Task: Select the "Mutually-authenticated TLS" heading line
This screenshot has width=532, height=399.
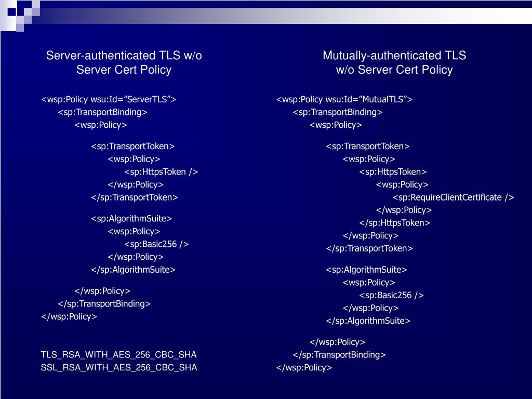Action: coord(394,55)
